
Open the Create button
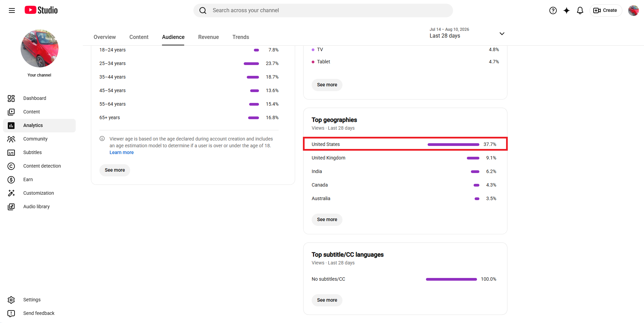(605, 10)
